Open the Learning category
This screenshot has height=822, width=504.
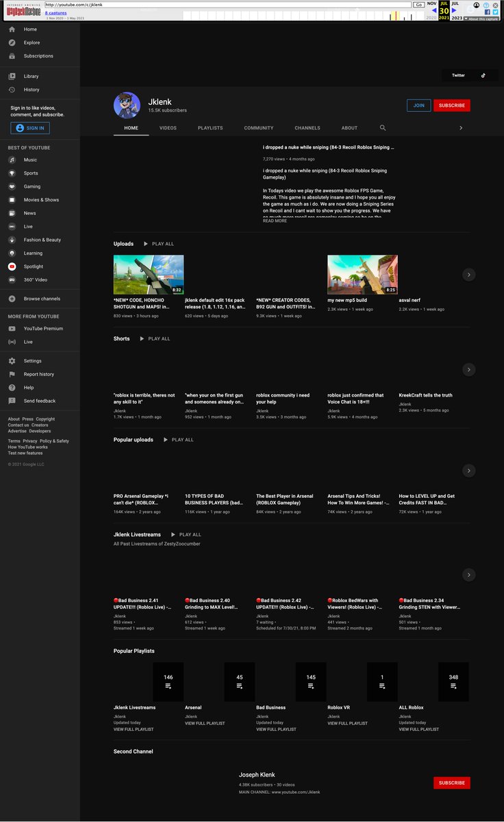tap(40, 253)
